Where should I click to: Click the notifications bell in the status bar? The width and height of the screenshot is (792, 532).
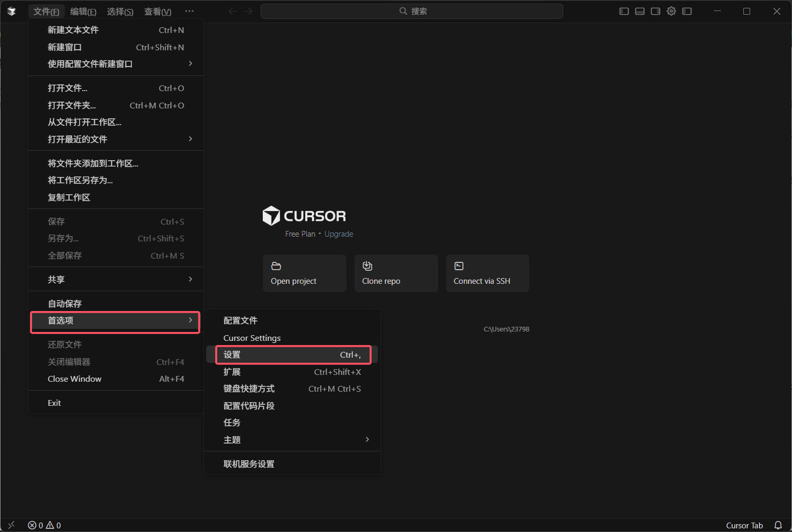click(x=779, y=525)
